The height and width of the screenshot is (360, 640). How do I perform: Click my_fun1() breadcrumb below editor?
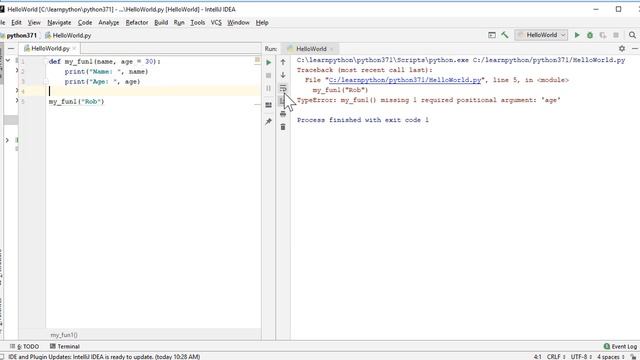(64, 335)
